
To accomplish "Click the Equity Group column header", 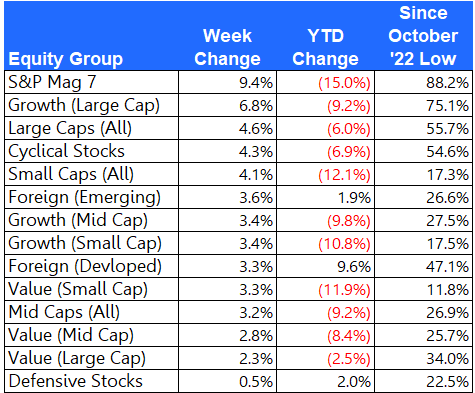I will coord(66,59).
